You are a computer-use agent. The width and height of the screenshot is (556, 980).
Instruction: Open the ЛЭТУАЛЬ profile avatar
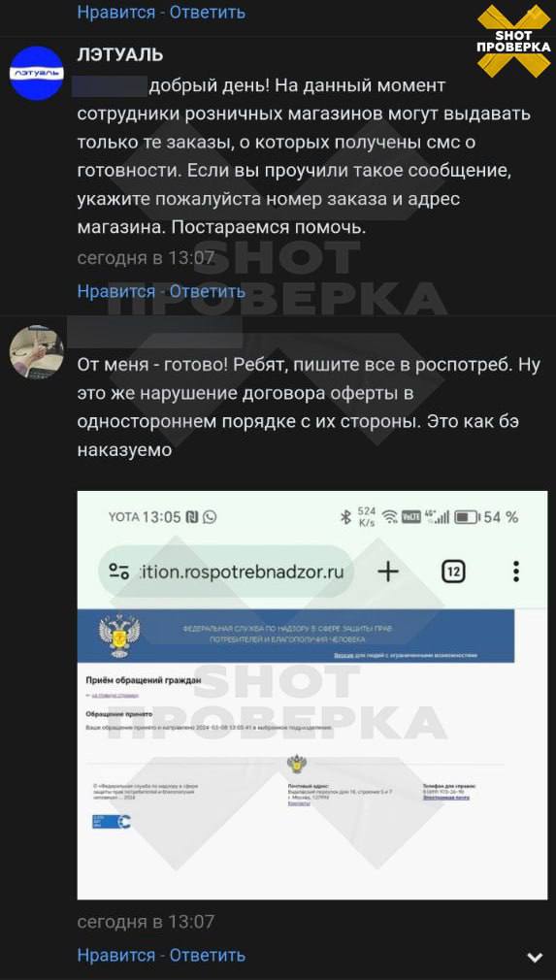[37, 73]
